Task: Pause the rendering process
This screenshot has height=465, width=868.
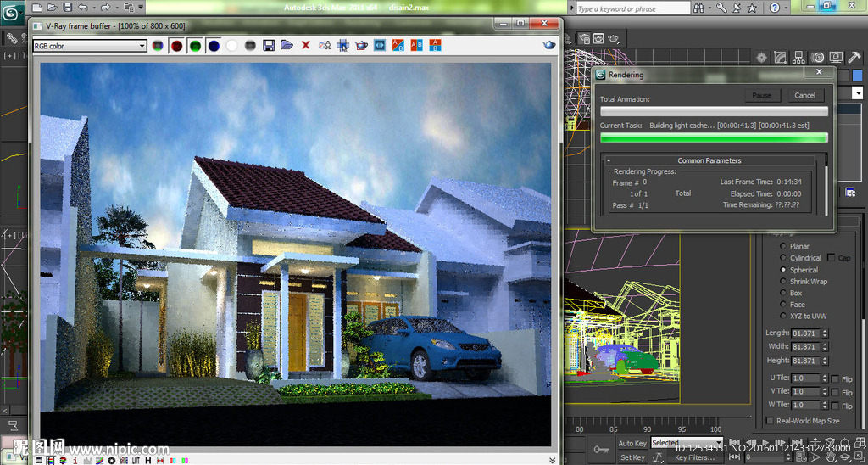Action: pyautogui.click(x=761, y=95)
